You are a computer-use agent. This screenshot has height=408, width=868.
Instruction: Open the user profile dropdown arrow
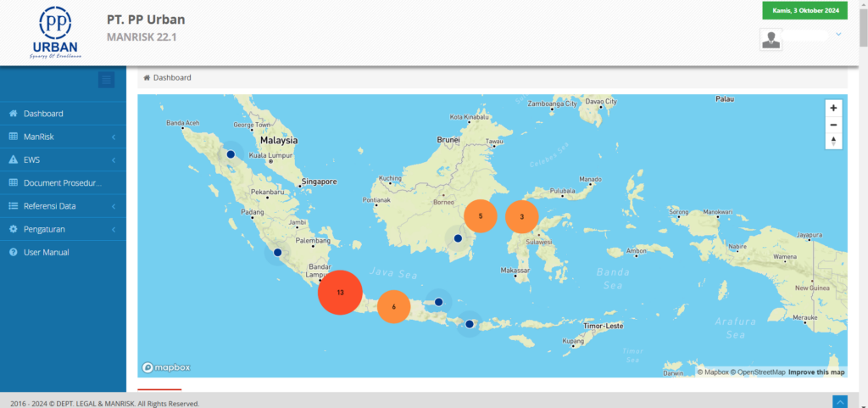point(838,34)
